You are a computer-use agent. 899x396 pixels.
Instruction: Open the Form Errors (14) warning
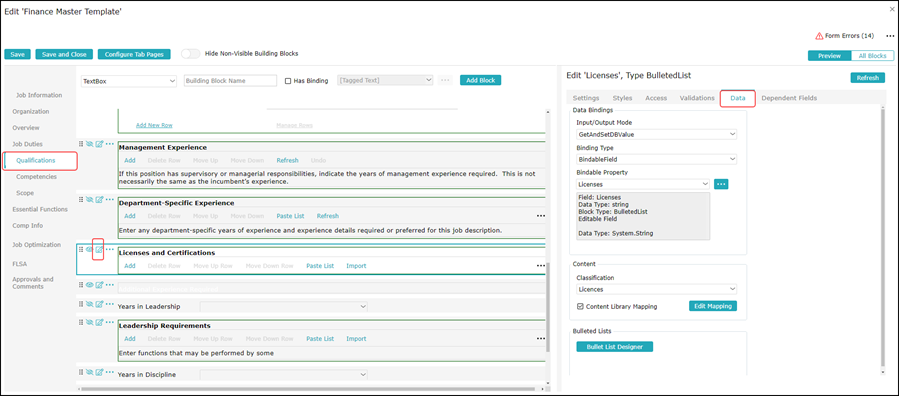point(845,36)
